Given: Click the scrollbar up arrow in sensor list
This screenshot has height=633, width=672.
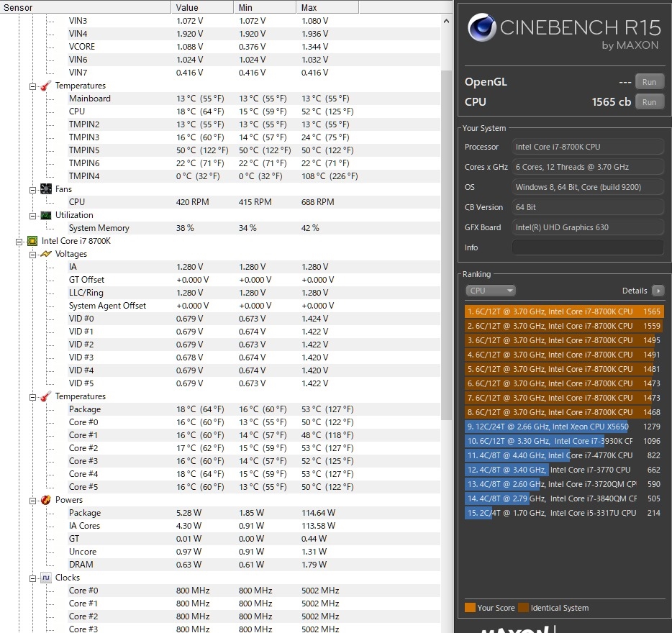Looking at the screenshot, I should click(446, 21).
